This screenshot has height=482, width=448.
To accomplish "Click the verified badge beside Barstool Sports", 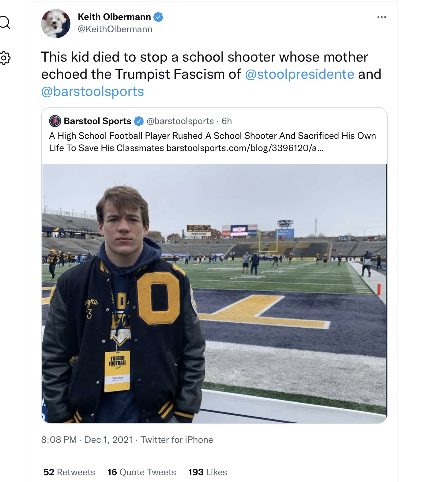I will click(139, 121).
